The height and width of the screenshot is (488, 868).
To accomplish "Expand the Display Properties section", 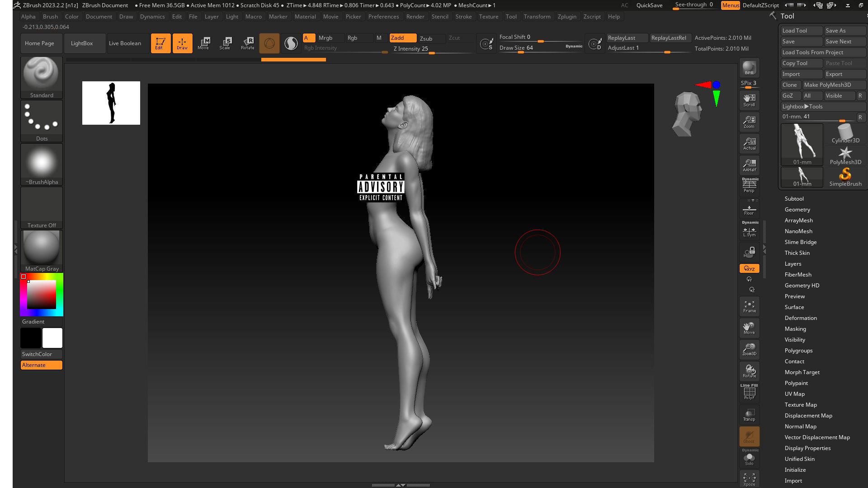I will [x=807, y=448].
